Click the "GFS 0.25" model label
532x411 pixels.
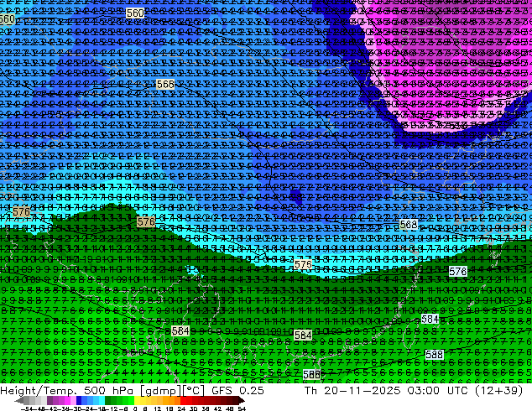237,391
